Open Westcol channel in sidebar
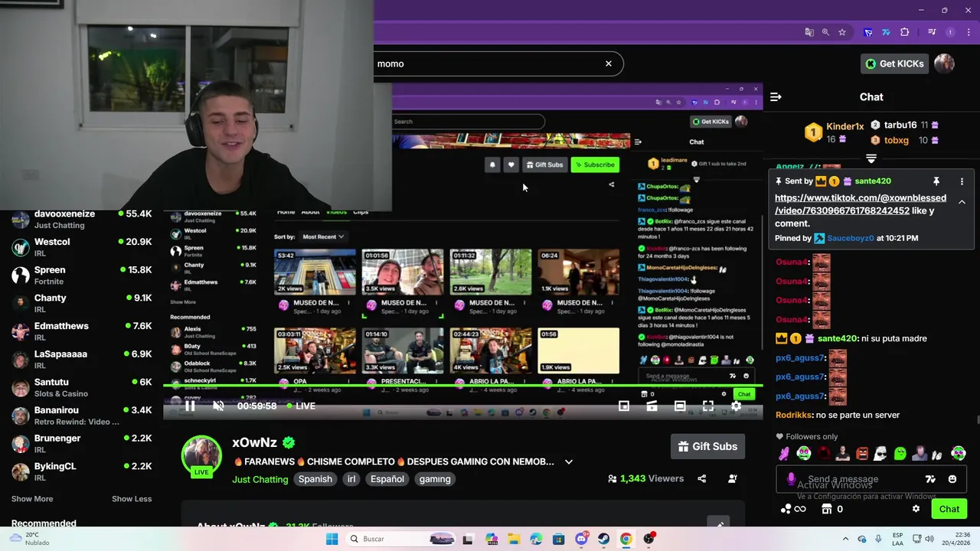The width and height of the screenshot is (980, 551). point(81,247)
